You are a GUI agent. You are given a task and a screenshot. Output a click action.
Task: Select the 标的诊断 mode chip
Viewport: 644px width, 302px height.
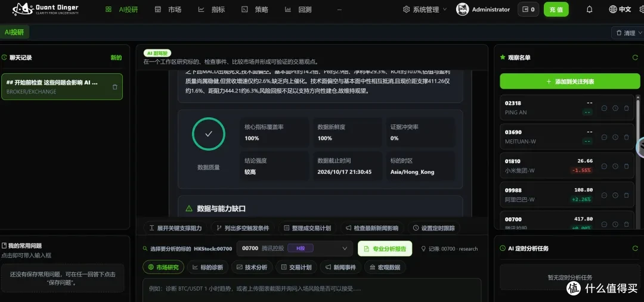tap(208, 267)
